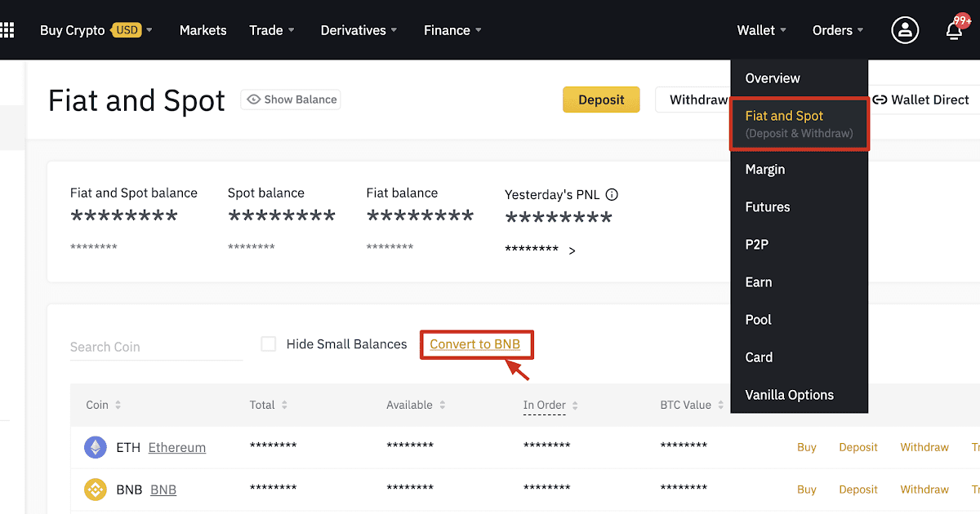Click Buy in the ETH row

(x=807, y=447)
